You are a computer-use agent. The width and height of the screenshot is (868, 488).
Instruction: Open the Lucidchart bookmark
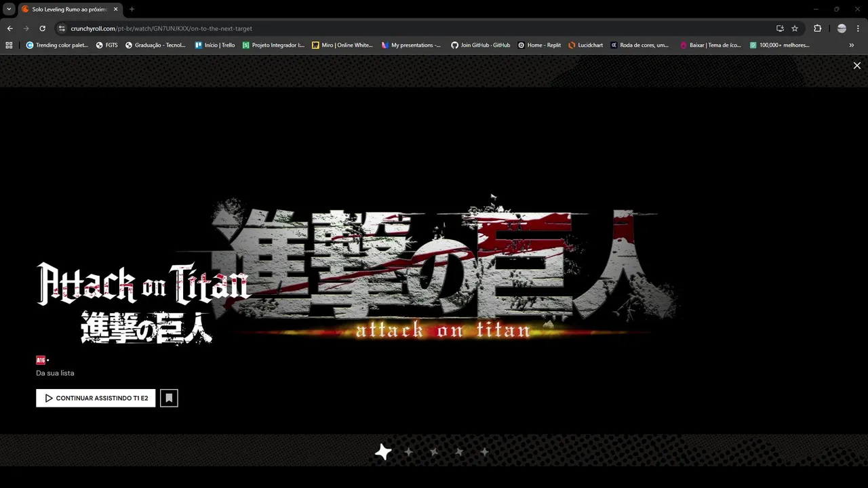pos(586,45)
